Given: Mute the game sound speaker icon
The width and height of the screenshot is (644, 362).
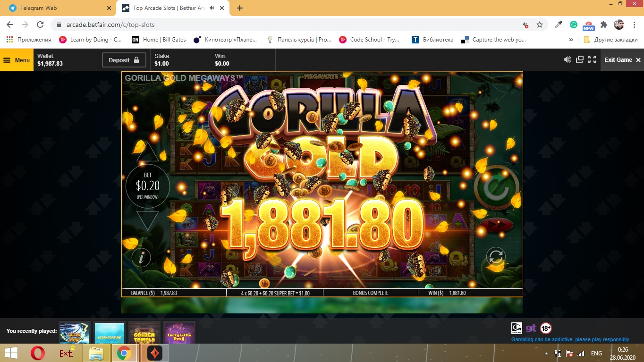Looking at the screenshot, I should (567, 59).
